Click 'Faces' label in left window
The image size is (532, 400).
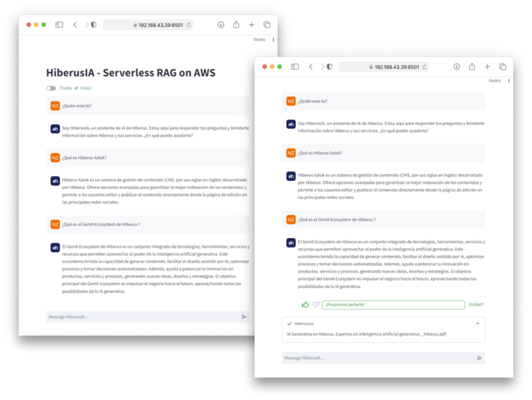click(x=86, y=88)
